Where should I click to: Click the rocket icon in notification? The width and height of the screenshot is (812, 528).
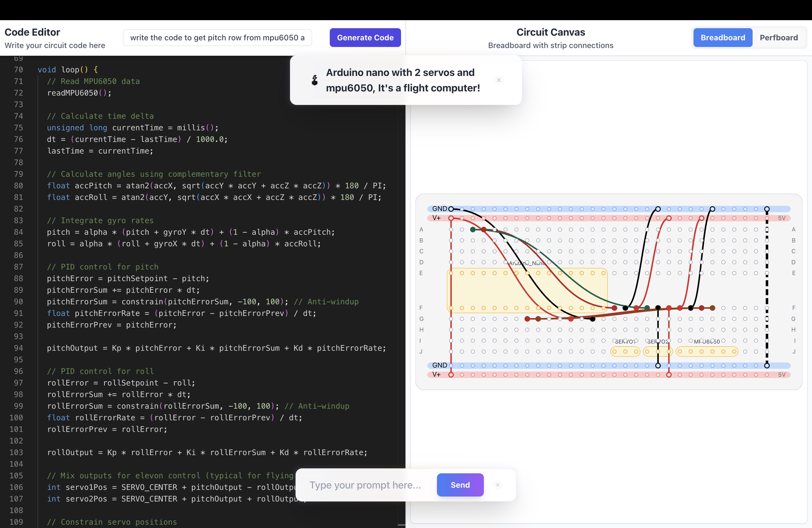pyautogui.click(x=315, y=80)
